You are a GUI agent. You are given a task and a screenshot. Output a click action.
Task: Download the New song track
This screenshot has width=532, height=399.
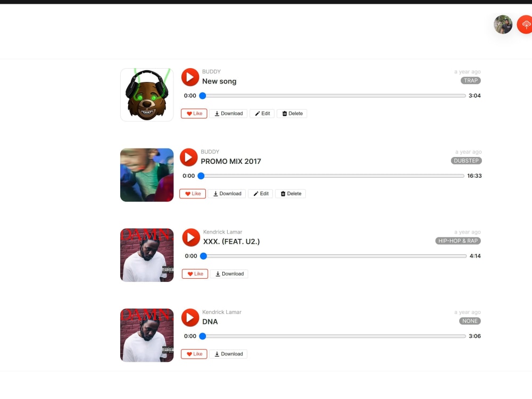[228, 113]
